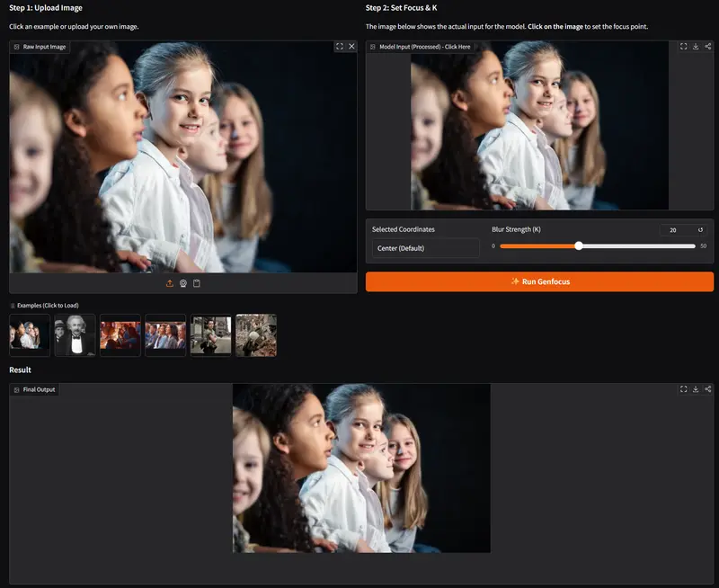
Task: Click the webcam capture icon under the raw image
Action: (183, 283)
